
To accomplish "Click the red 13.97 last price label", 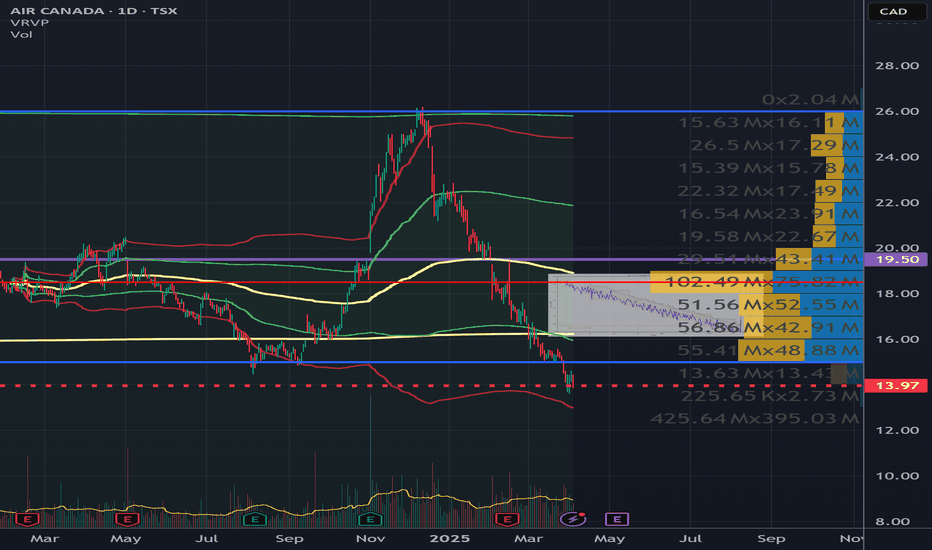I will pyautogui.click(x=898, y=385).
